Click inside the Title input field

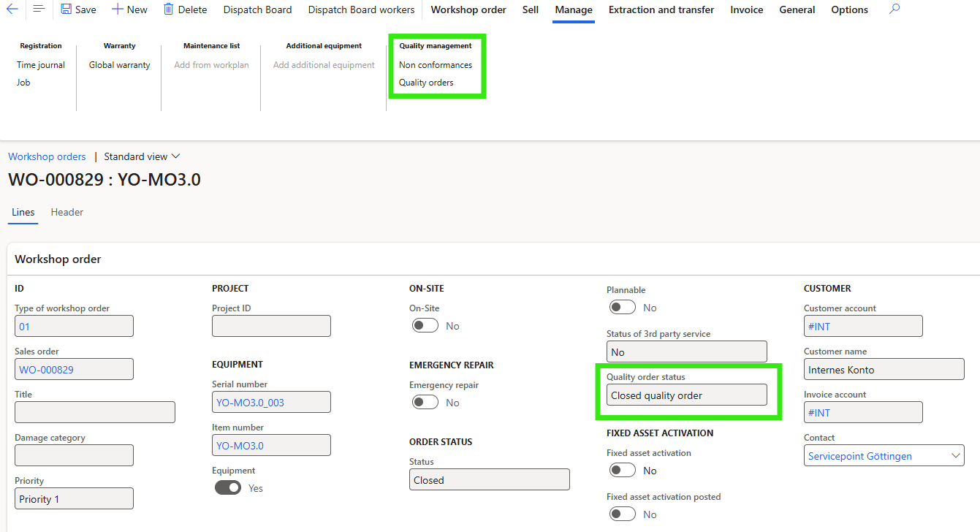click(x=94, y=411)
